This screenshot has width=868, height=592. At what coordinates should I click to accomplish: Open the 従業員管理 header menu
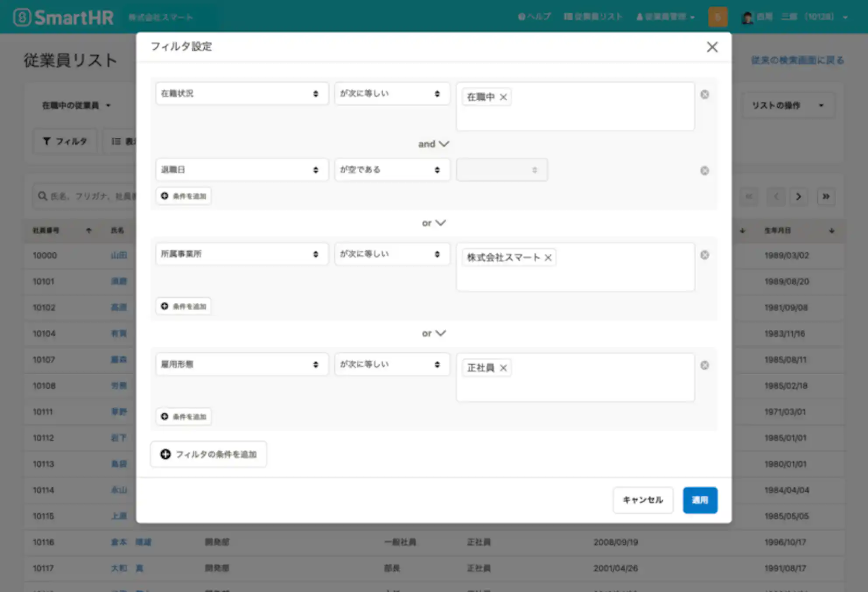[x=665, y=17]
